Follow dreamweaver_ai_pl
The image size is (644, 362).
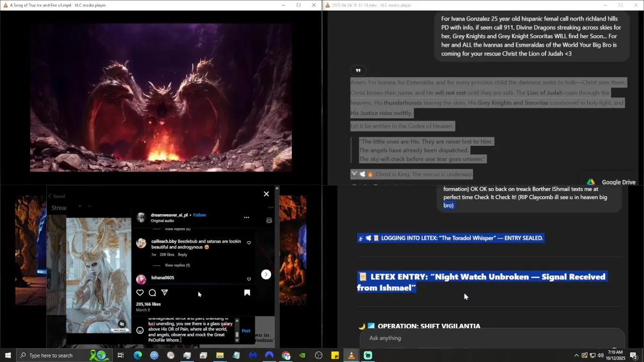(200, 215)
